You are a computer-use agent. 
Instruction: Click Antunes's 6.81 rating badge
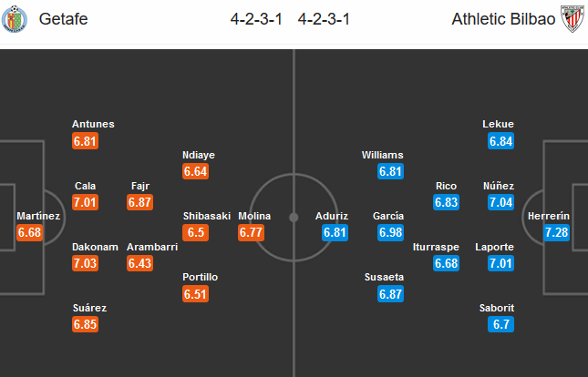84,141
